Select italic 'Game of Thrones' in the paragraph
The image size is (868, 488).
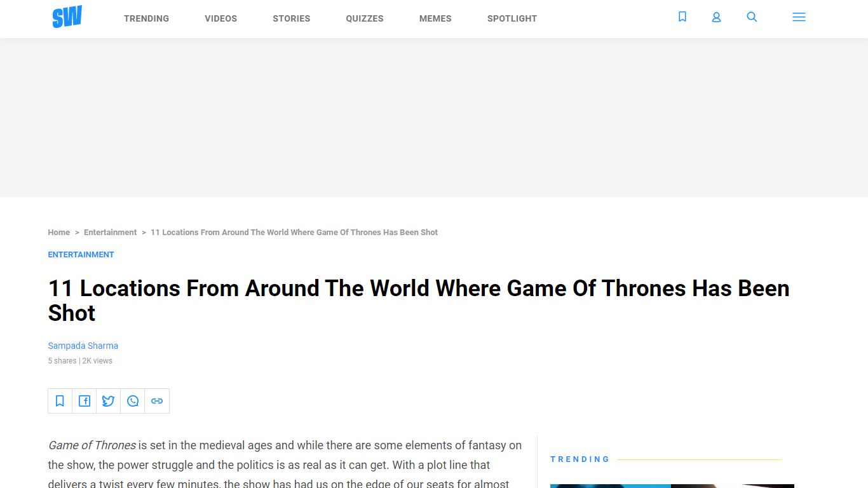click(92, 445)
